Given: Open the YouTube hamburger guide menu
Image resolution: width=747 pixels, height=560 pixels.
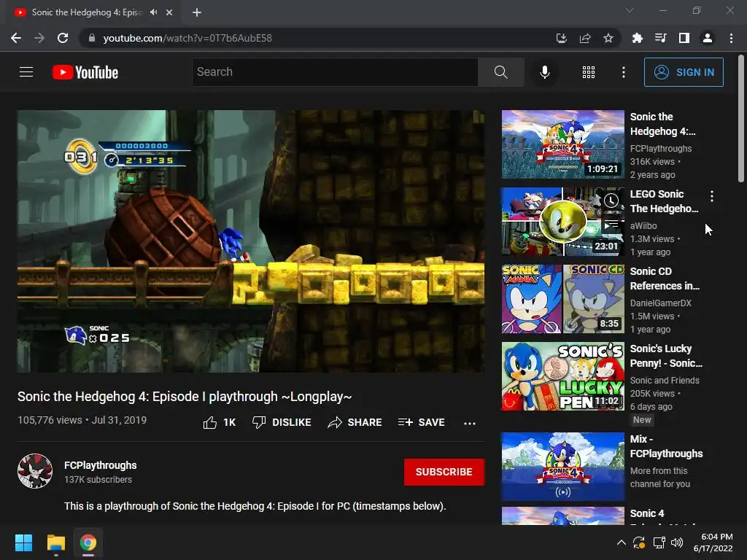Looking at the screenshot, I should 26,72.
